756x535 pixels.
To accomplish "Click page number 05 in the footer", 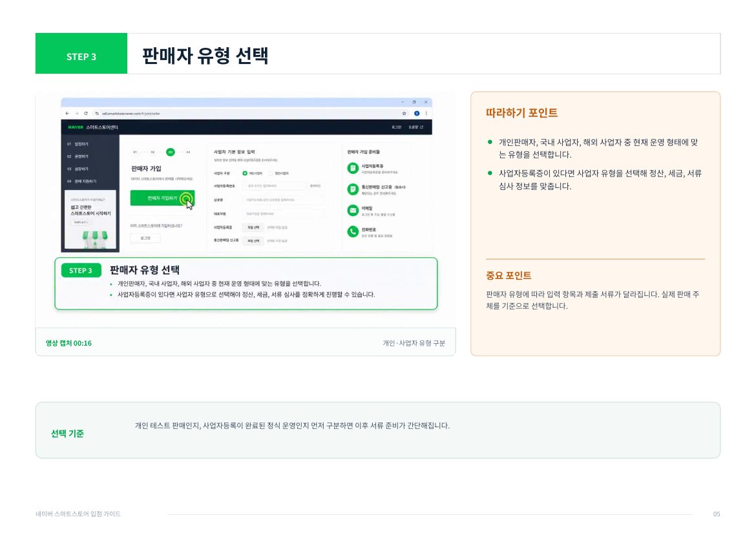I will click(x=717, y=514).
